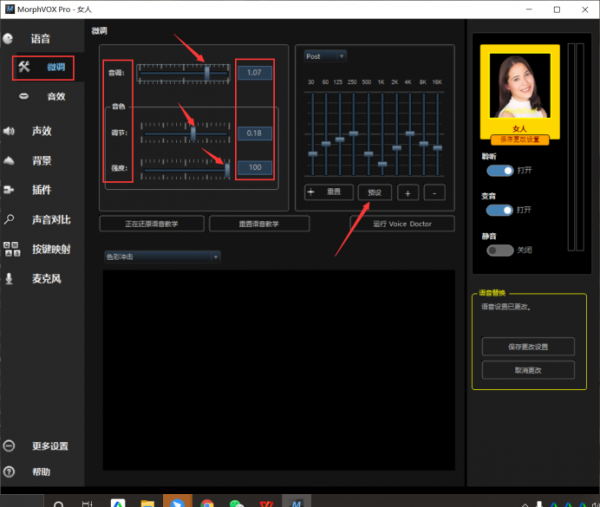Click the 预设 preset button
The image size is (600, 507).
[x=375, y=192]
